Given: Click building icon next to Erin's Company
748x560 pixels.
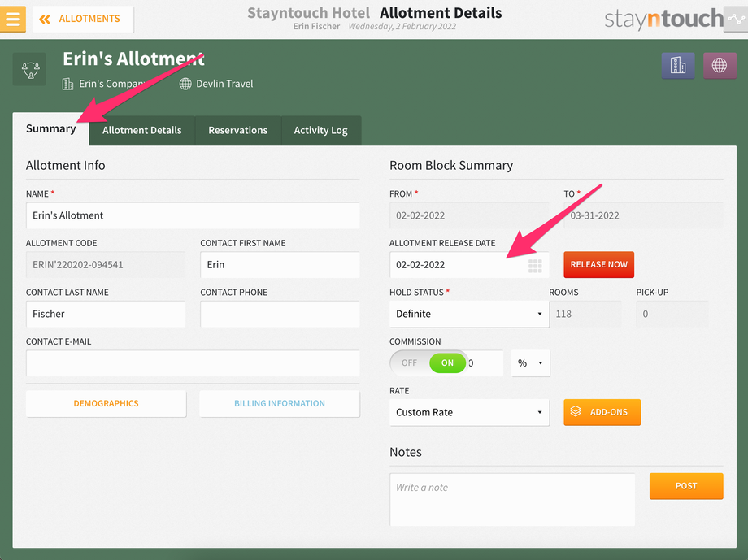Looking at the screenshot, I should (67, 84).
